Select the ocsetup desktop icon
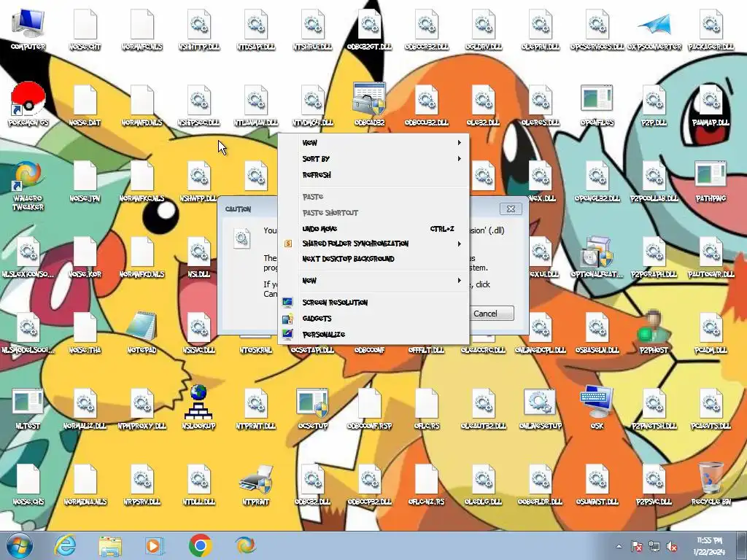This screenshot has width=747, height=560. coord(312,408)
